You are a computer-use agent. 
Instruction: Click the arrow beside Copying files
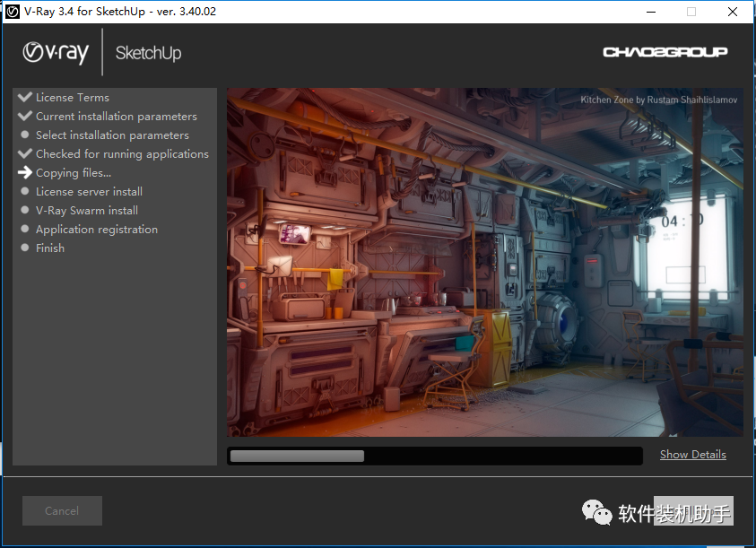pyautogui.click(x=24, y=172)
